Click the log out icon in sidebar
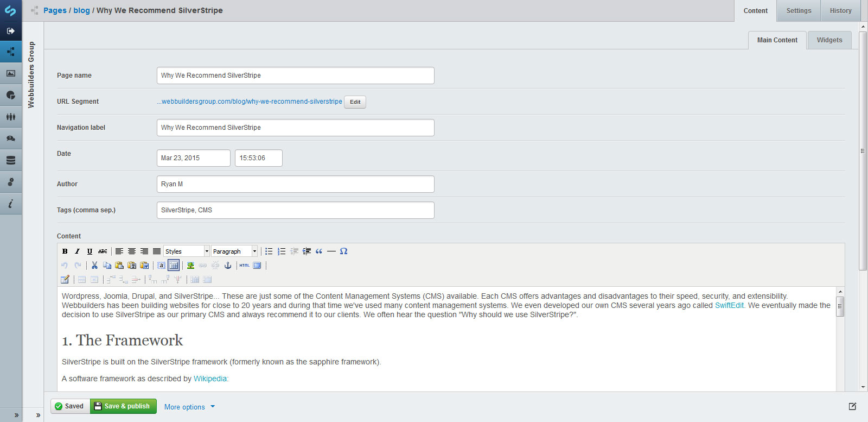Viewport: 868px width, 422px height. click(x=10, y=31)
